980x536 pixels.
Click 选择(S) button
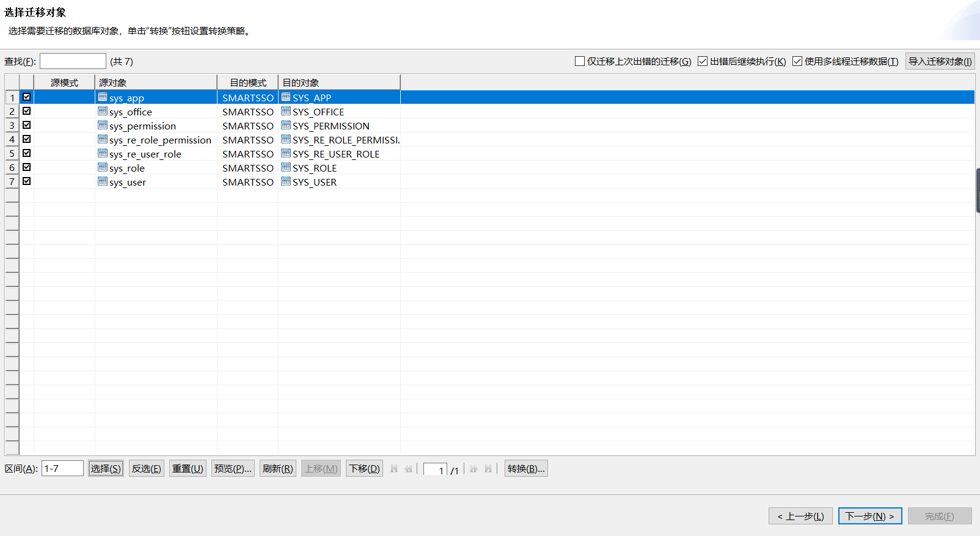tap(106, 468)
